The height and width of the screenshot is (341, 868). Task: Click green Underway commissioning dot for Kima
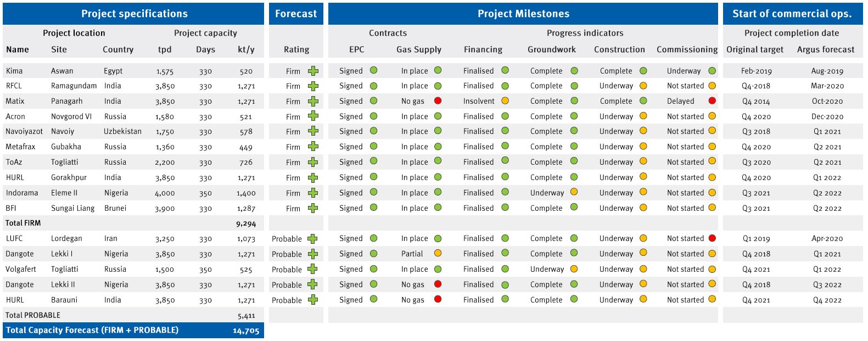tap(712, 71)
